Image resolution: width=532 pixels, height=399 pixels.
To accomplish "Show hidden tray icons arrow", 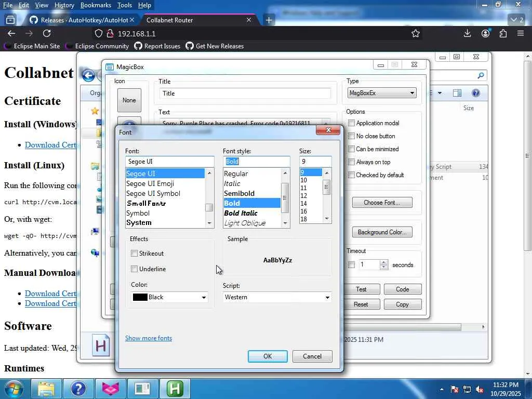I will pyautogui.click(x=442, y=389).
